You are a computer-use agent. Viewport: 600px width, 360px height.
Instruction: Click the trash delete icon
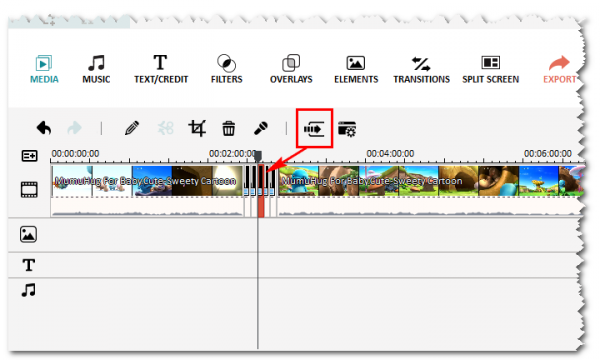pyautogui.click(x=229, y=128)
